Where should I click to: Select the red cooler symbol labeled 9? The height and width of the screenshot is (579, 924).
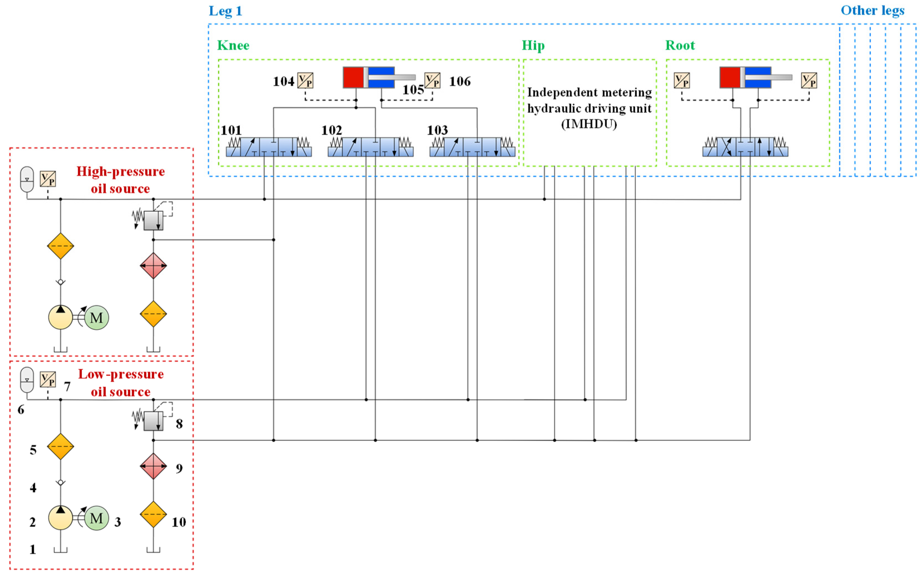pyautogui.click(x=153, y=466)
